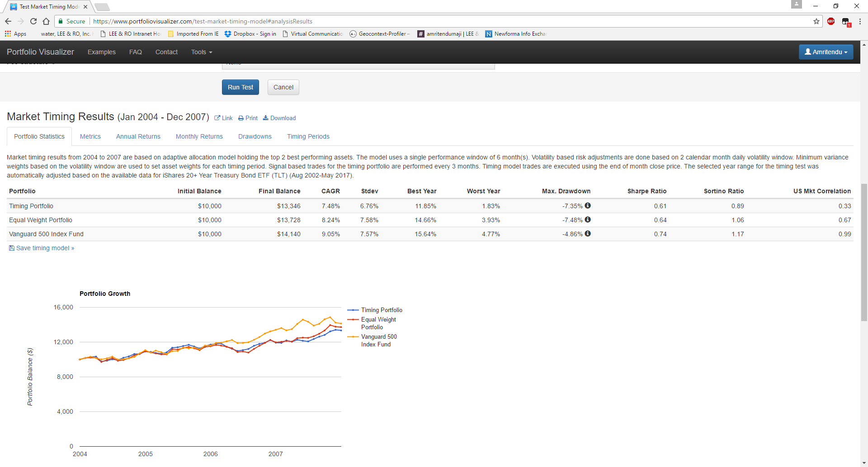Click the browser address bar URL
868x467 pixels.
tap(203, 21)
